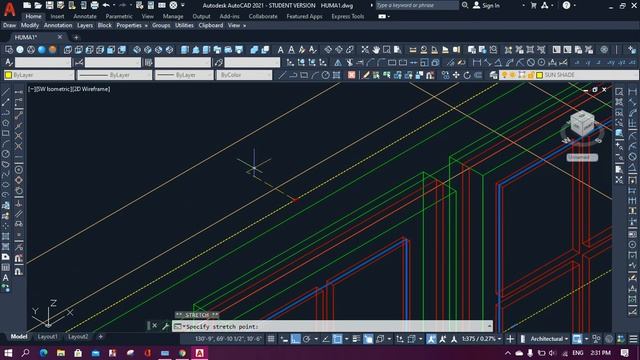640x360 pixels.
Task: Click the Model tab button
Action: tap(19, 337)
